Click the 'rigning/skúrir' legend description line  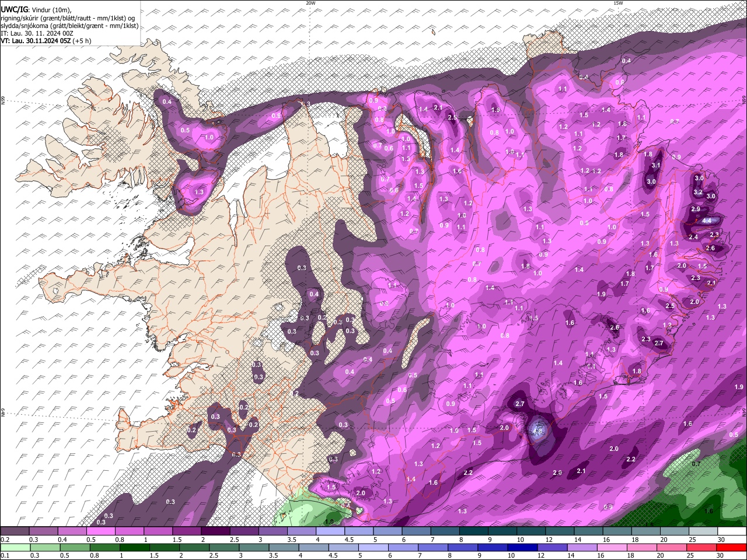click(x=68, y=18)
